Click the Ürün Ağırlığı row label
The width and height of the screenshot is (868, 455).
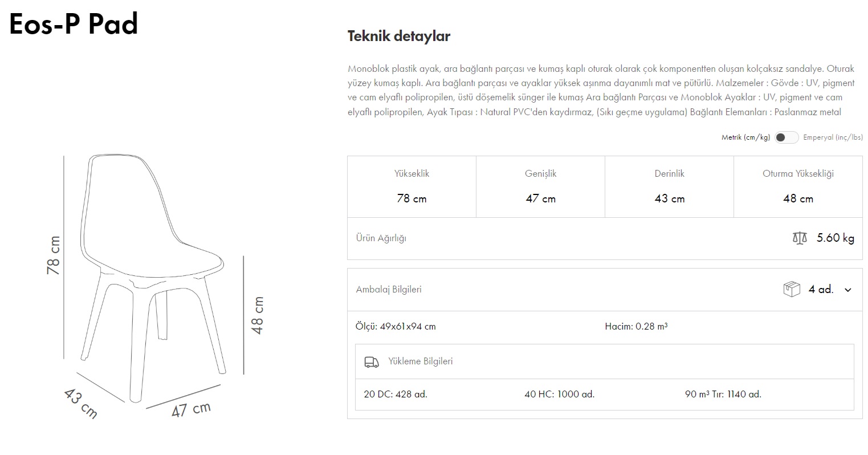click(381, 238)
